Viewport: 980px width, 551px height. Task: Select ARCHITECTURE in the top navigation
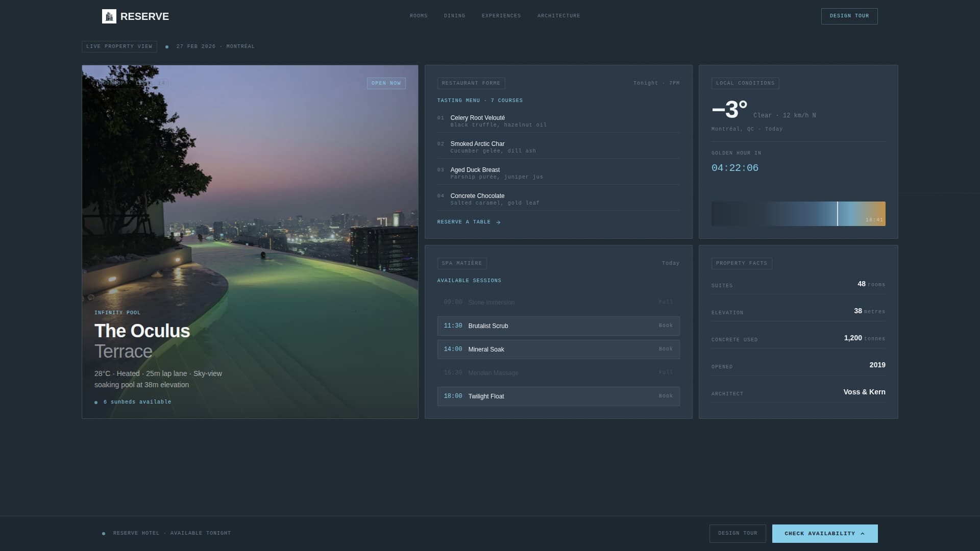558,16
